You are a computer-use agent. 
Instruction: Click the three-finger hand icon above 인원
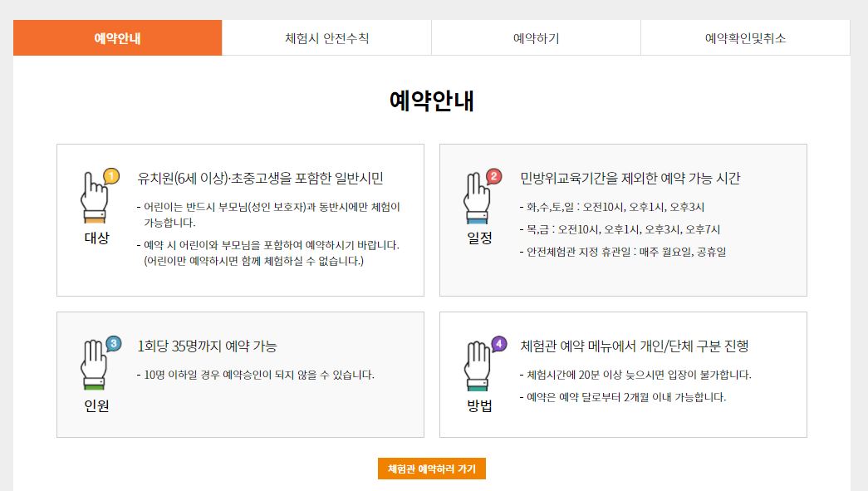94,365
